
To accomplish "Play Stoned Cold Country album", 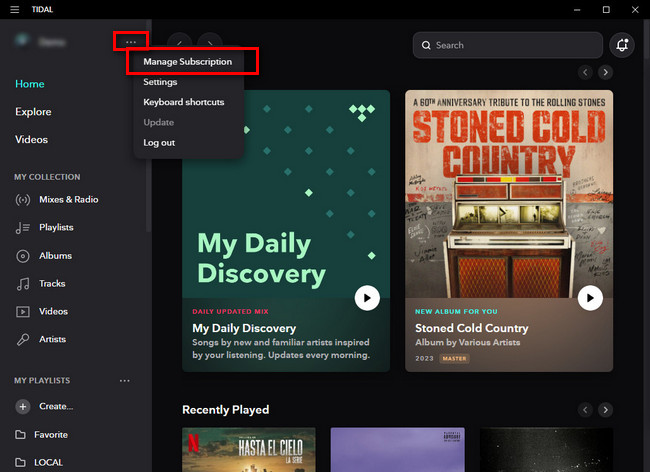I will click(590, 298).
